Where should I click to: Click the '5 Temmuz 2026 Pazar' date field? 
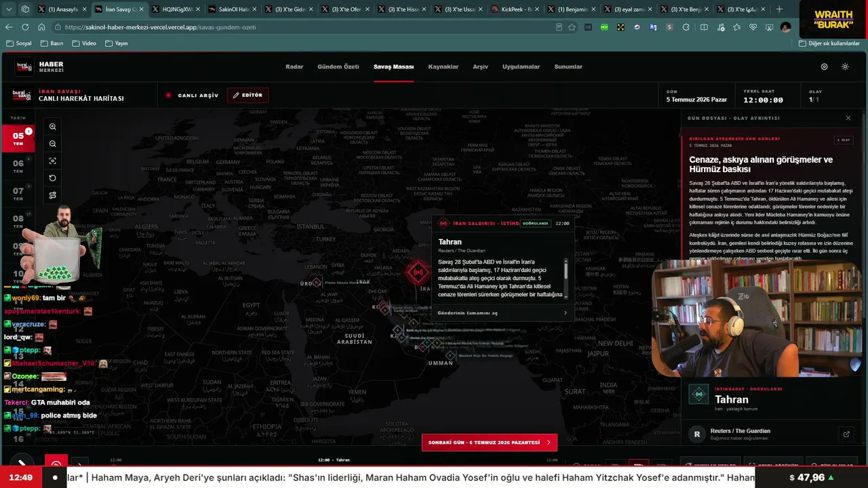tap(696, 100)
